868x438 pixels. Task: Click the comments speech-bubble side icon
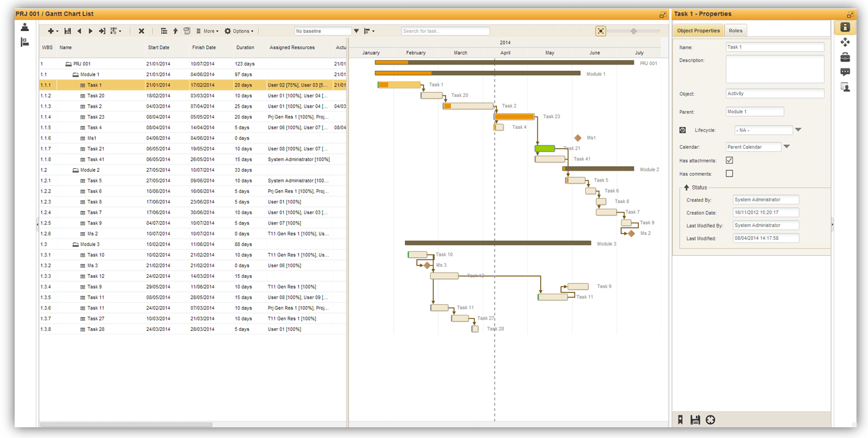click(845, 72)
